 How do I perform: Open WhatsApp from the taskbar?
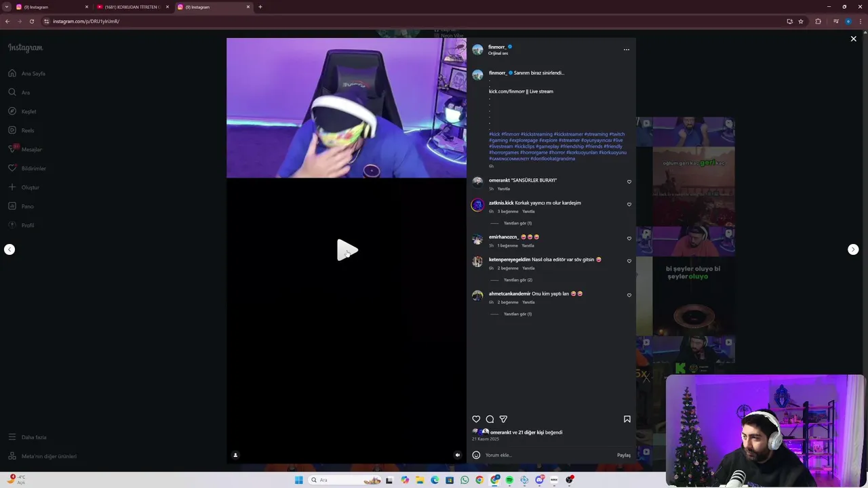[465, 480]
